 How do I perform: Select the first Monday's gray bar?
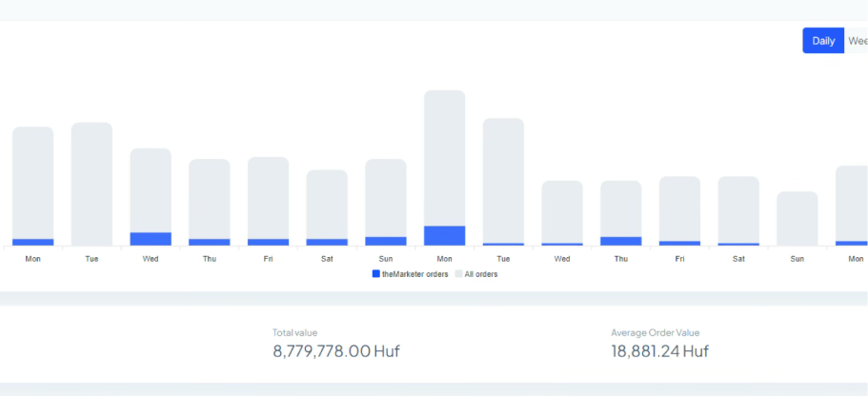point(33,181)
